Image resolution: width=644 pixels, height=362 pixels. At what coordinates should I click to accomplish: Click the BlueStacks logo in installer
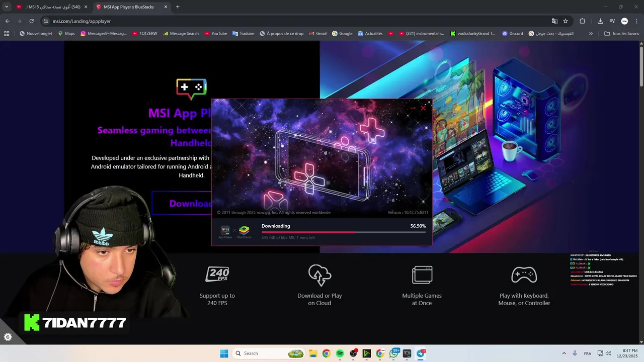(x=244, y=232)
